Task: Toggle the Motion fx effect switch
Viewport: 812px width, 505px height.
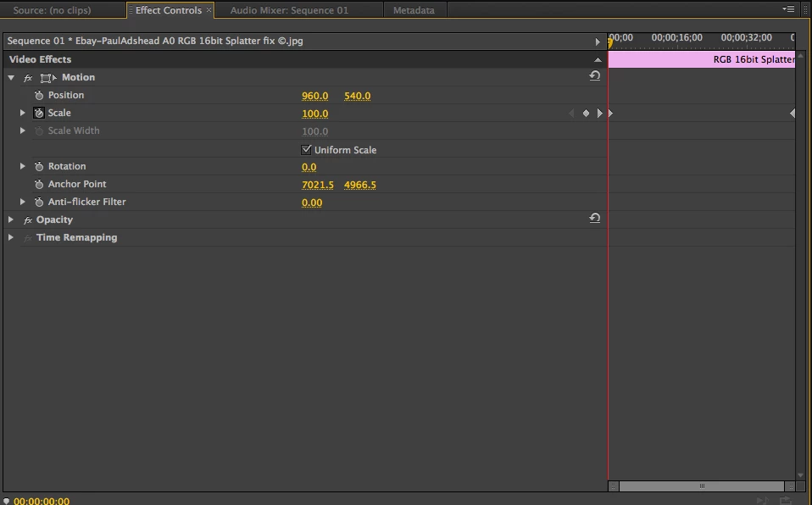Action: tap(28, 78)
